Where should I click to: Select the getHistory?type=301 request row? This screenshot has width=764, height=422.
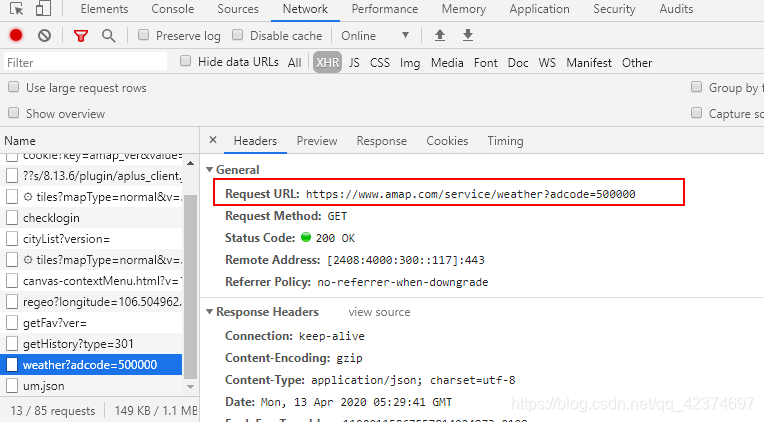(x=92, y=344)
